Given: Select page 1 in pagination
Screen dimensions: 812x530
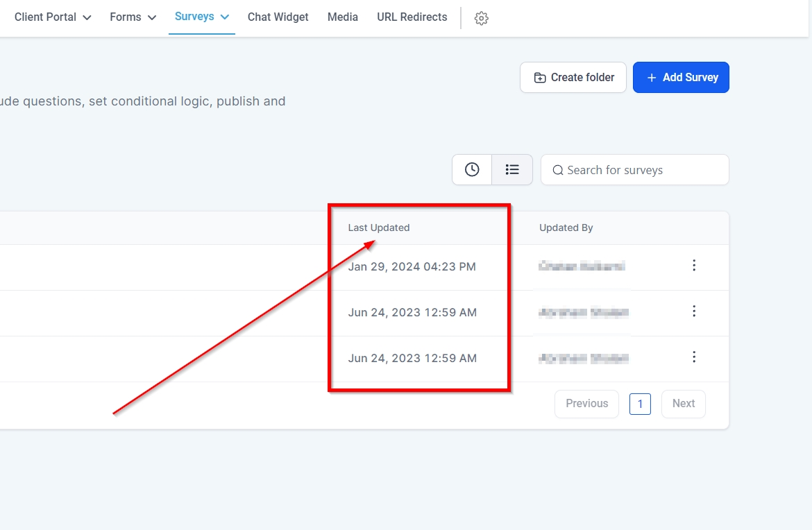Looking at the screenshot, I should pos(640,404).
